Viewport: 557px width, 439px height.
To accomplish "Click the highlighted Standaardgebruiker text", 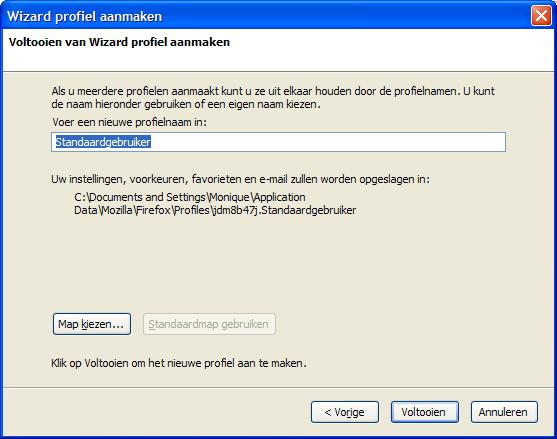I will click(x=103, y=142).
